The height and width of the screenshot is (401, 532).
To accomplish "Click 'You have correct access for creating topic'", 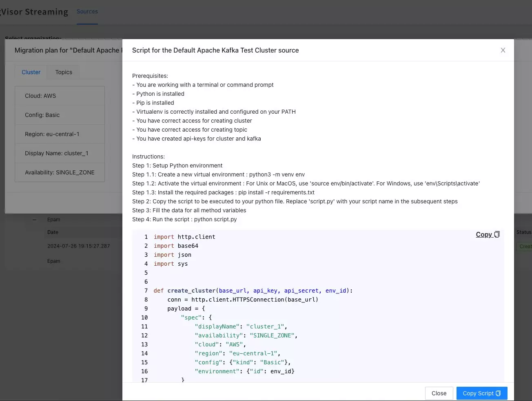I will click(190, 130).
